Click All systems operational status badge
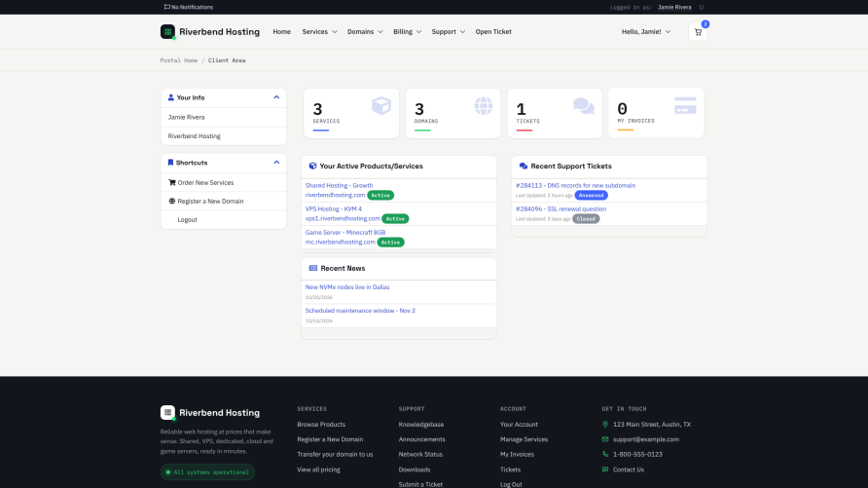This screenshot has height=488, width=868. point(207,472)
